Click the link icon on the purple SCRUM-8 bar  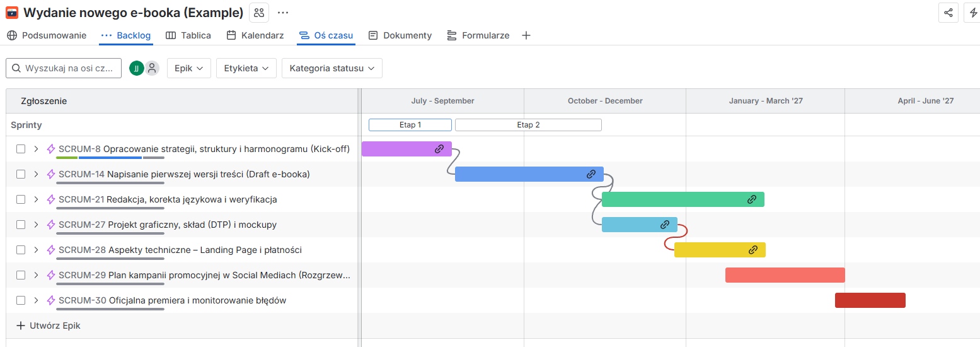(439, 149)
